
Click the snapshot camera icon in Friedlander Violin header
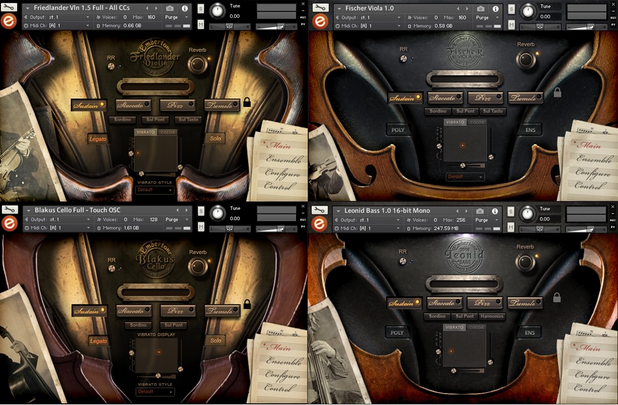[x=169, y=8]
